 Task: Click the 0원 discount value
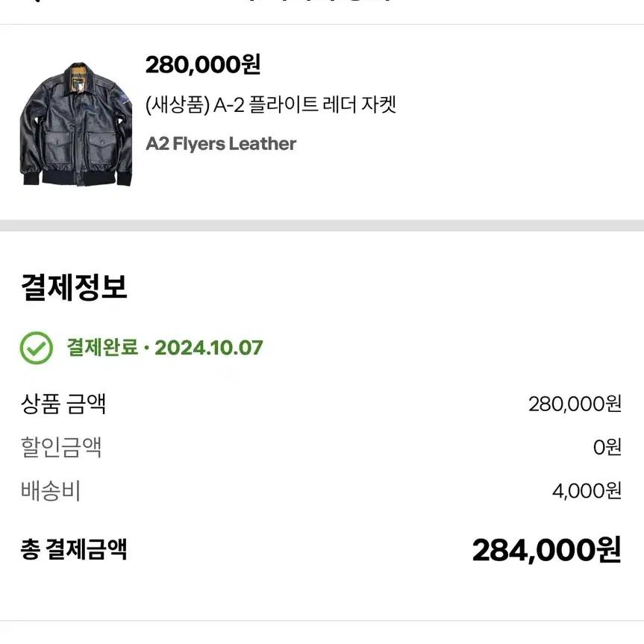[607, 447]
